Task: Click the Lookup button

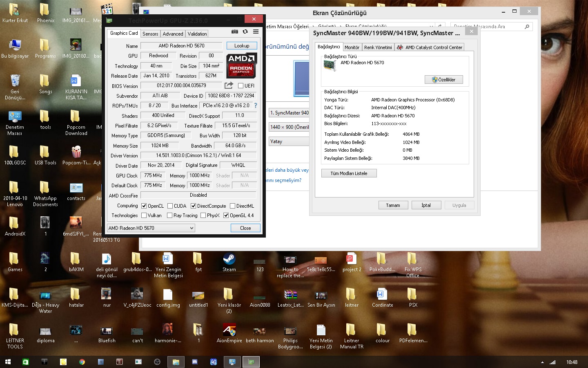Action: 242,46
